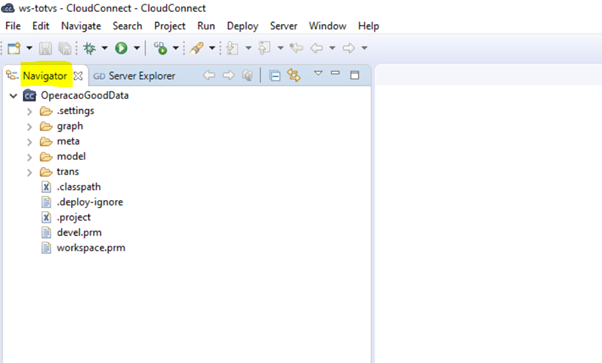The width and height of the screenshot is (602, 363).
Task: Open the New wizard dropdown arrow
Action: [x=29, y=48]
